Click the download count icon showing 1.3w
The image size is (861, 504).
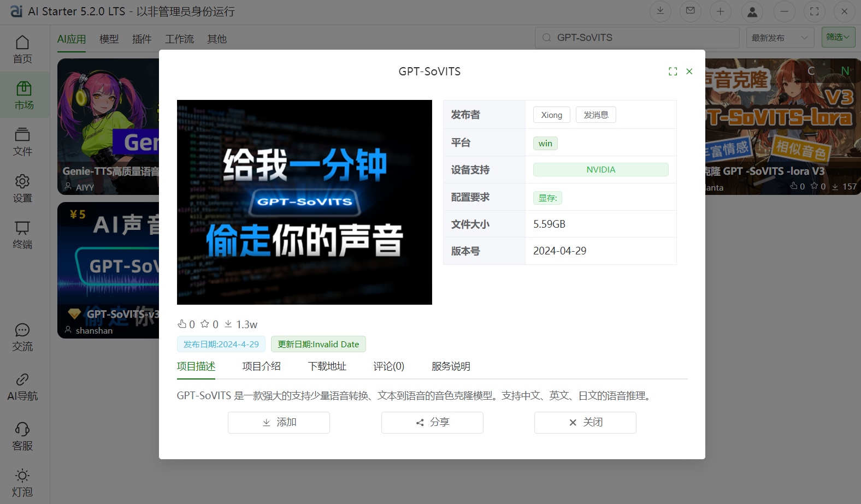coord(228,324)
